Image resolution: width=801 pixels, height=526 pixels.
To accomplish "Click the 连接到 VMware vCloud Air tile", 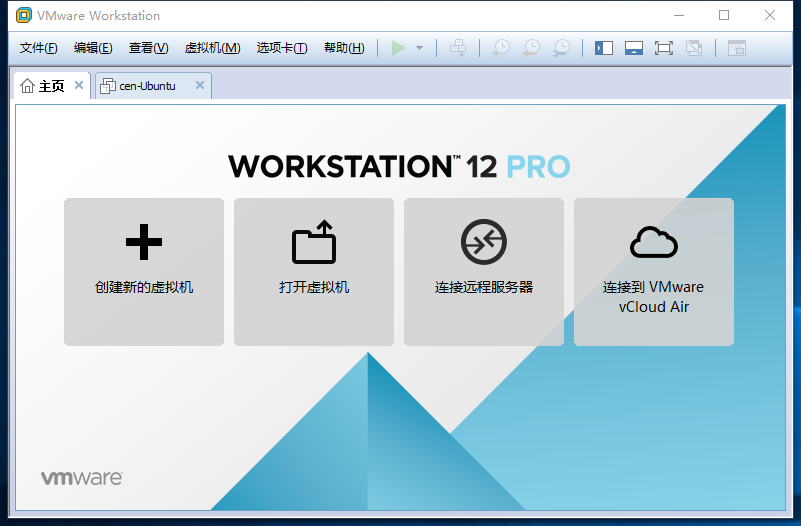I will [654, 272].
